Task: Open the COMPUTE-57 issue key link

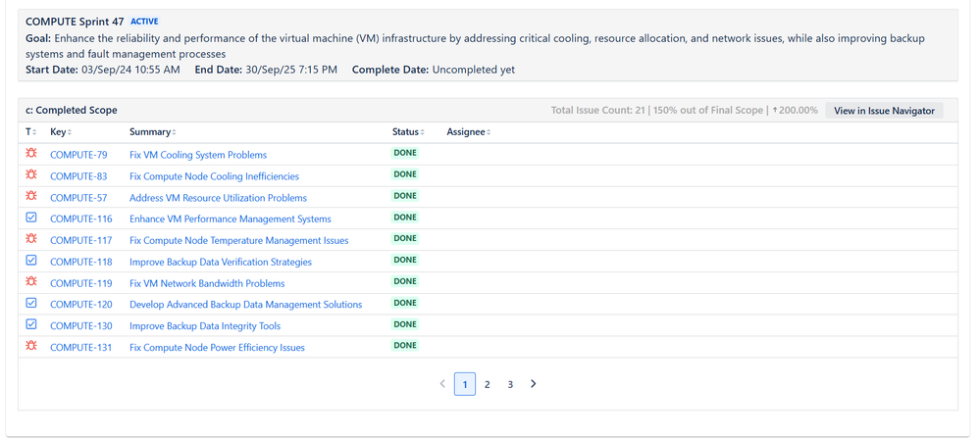Action: (78, 198)
